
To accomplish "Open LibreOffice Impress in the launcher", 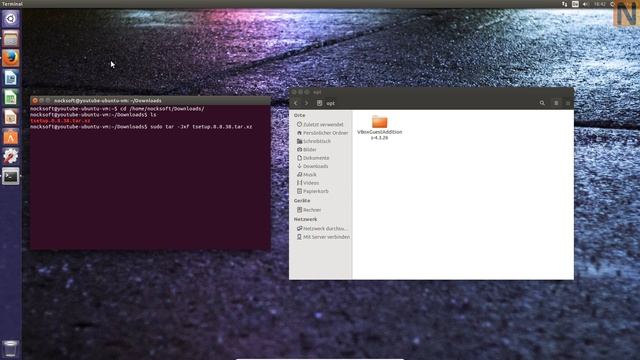I will point(11,118).
